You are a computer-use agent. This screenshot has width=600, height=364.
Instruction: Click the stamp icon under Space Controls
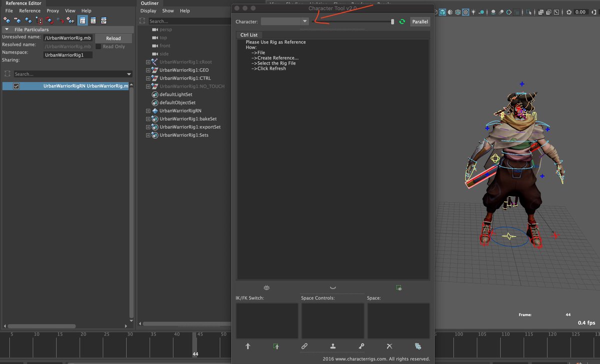point(332,346)
